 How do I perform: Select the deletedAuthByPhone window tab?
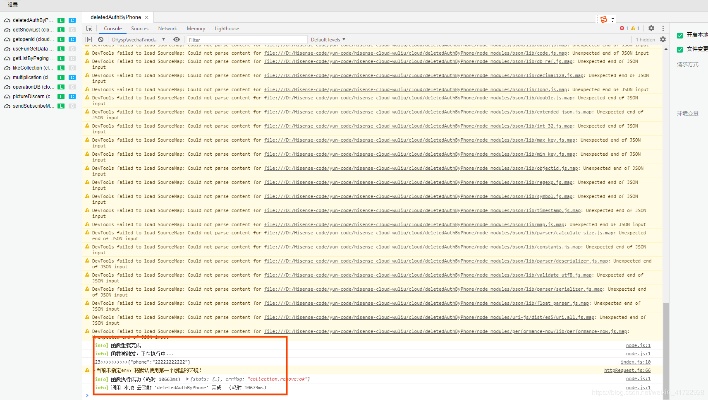tap(116, 17)
